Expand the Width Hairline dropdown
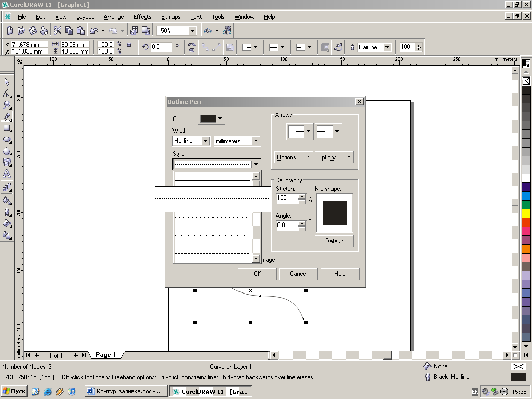 (205, 141)
